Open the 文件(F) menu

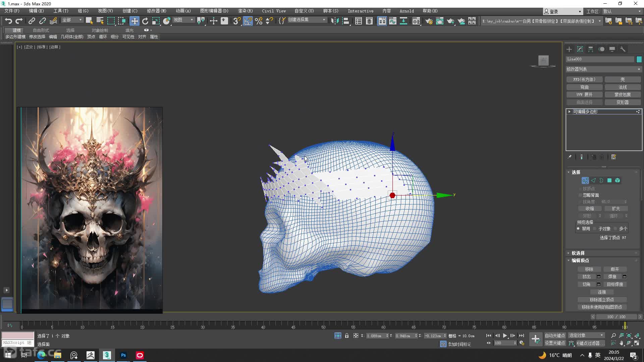12,11
